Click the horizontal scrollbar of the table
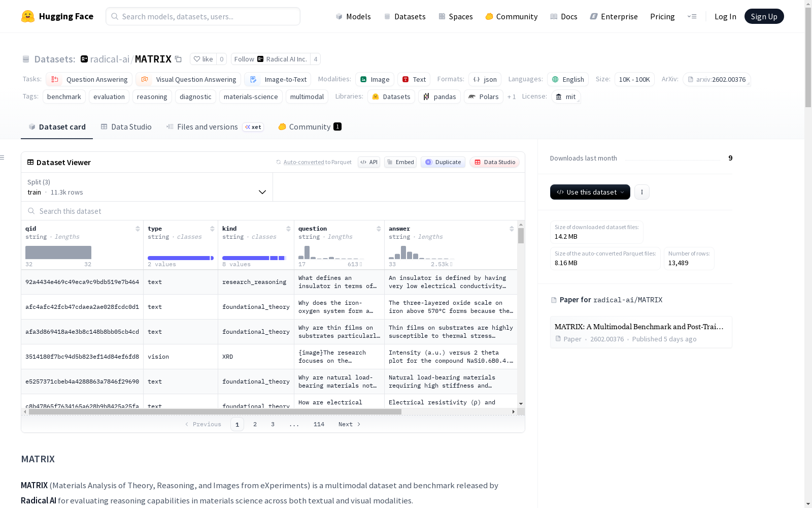812x508 pixels. point(215,411)
